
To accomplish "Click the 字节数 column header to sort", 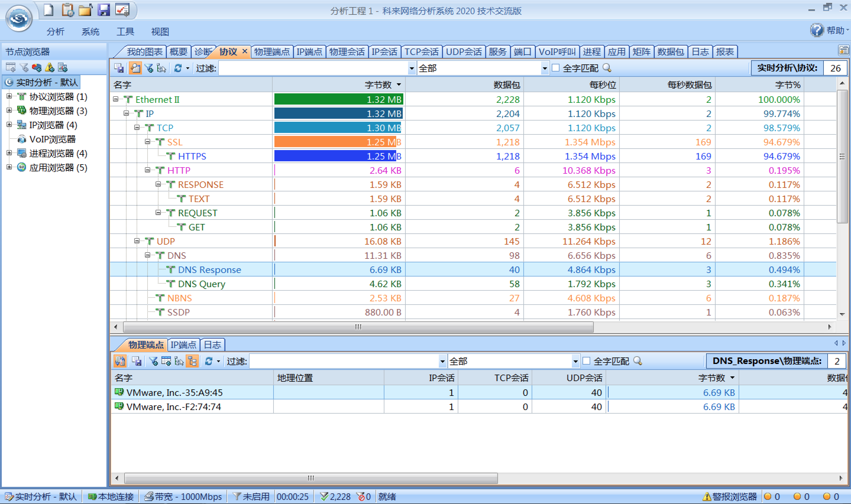I will pyautogui.click(x=378, y=84).
